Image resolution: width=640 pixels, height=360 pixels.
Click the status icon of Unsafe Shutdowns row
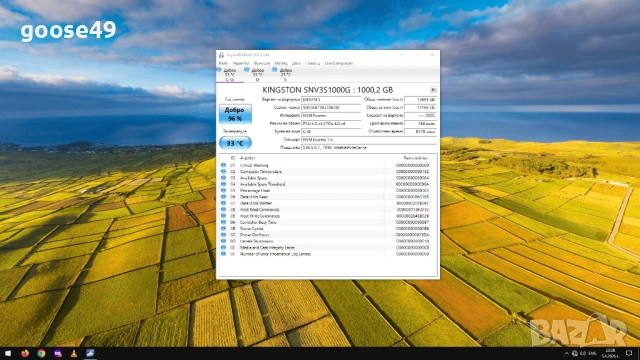(223, 241)
